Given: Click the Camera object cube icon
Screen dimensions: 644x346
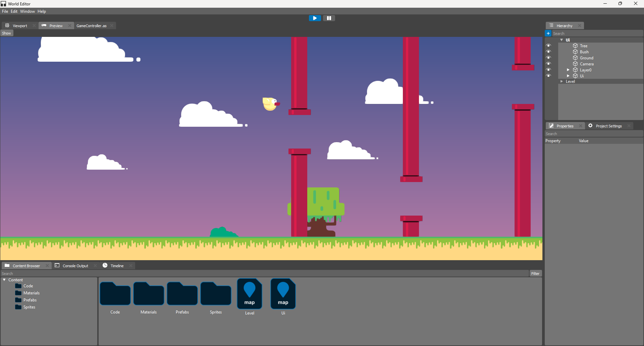Looking at the screenshot, I should 575,64.
